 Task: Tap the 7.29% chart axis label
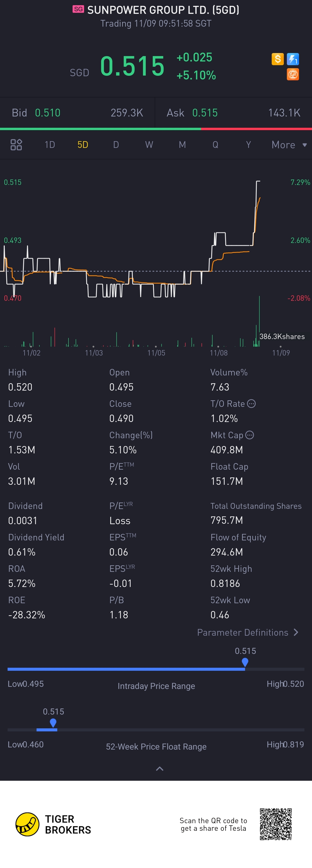[x=300, y=182]
